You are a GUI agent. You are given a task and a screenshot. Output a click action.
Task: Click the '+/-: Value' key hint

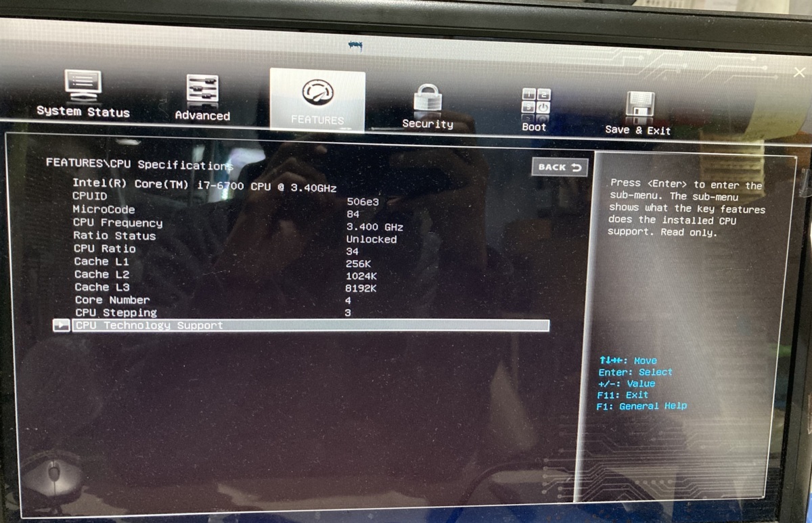[628, 384]
